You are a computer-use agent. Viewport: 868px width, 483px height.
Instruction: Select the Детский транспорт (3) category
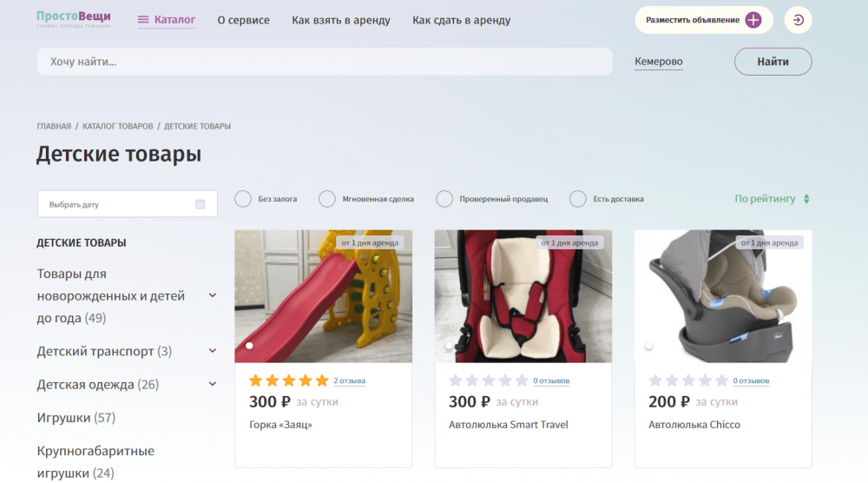(104, 351)
